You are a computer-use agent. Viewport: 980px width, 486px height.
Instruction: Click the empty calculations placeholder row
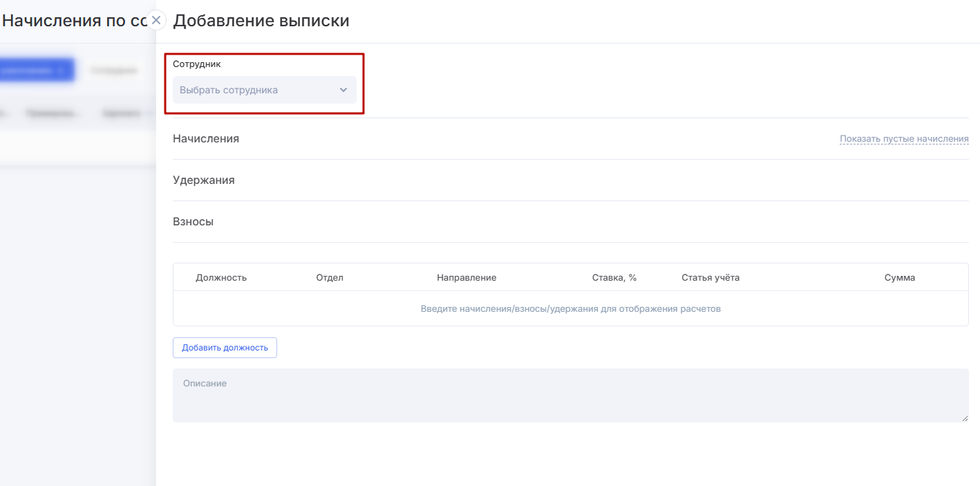[570, 308]
